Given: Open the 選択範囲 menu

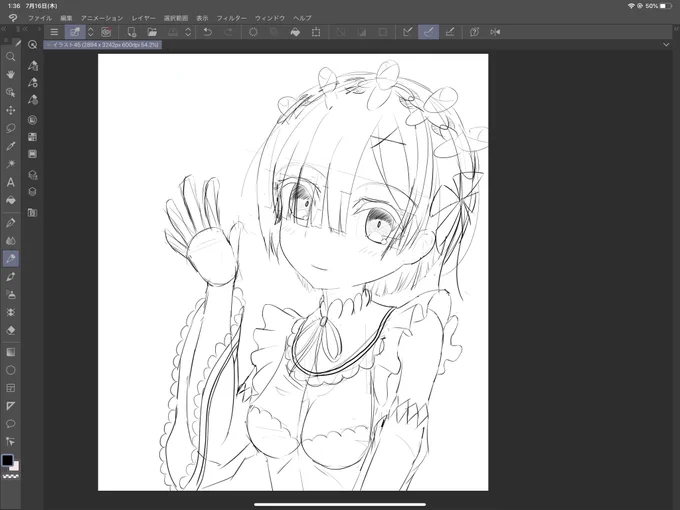Looking at the screenshot, I should [x=176, y=18].
